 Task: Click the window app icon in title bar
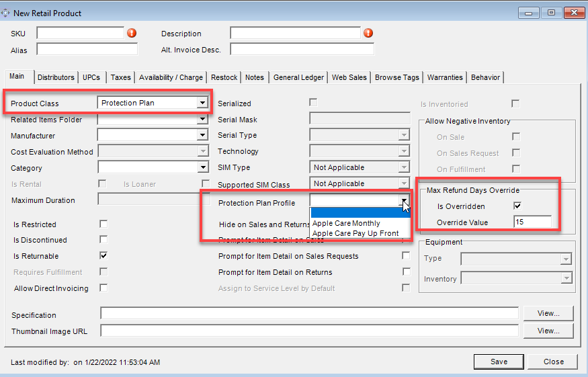[x=5, y=13]
